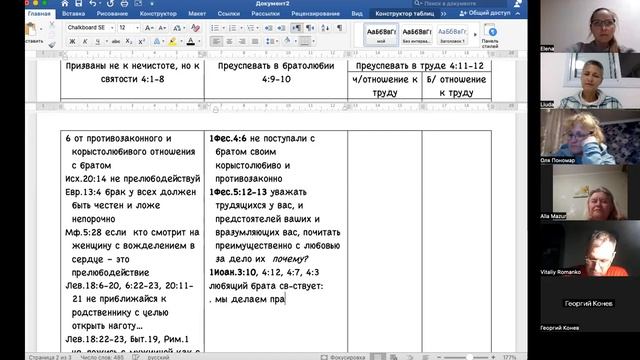Save the document with the floppy icon
Viewport: 640px width, 360px height.
tap(78, 4)
